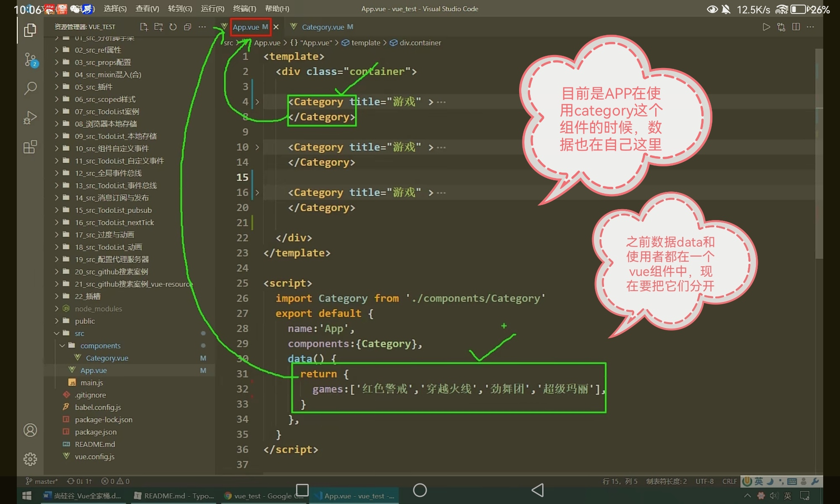The width and height of the screenshot is (840, 504).
Task: Open the Manage settings gear
Action: point(30,459)
